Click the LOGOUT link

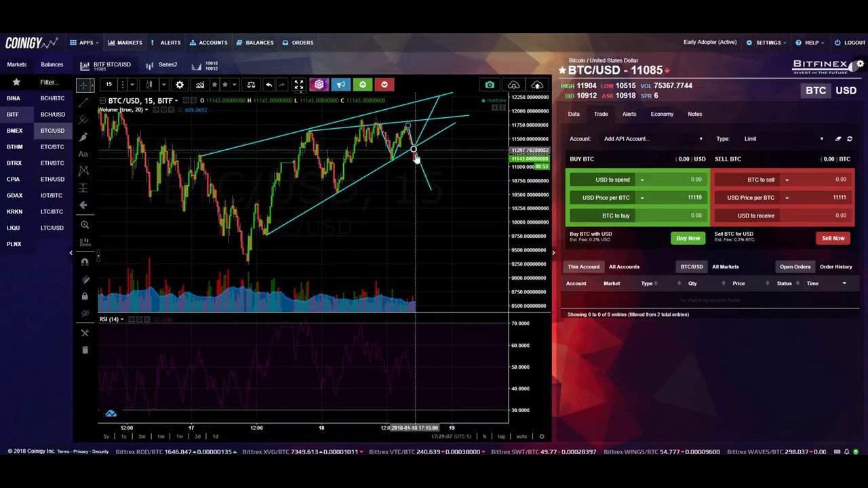[x=850, y=43]
